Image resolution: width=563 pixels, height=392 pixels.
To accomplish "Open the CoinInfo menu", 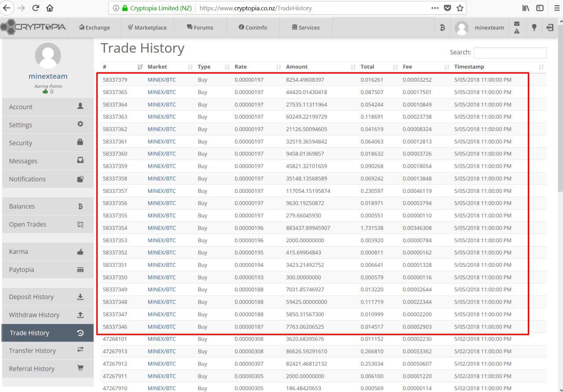I will 253,27.
